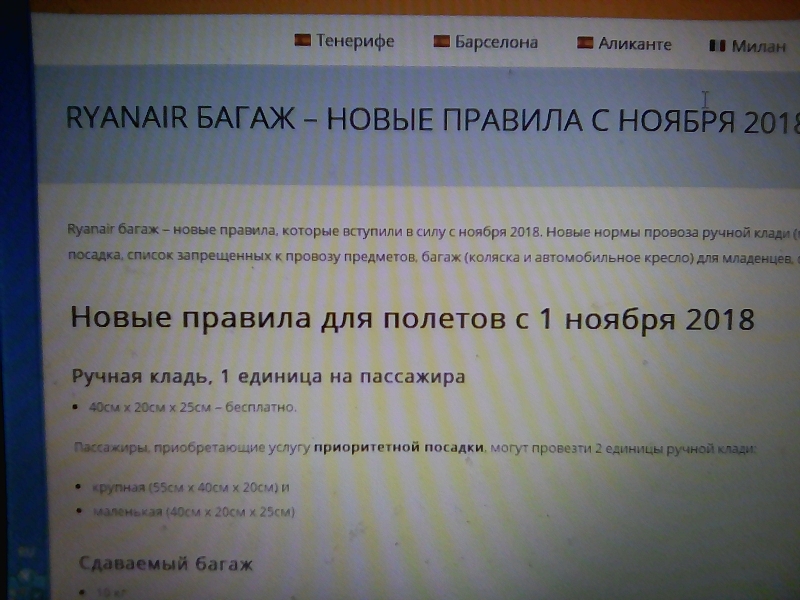
Task: Click the Spanish flag beside Тенерифе
Action: 303,40
